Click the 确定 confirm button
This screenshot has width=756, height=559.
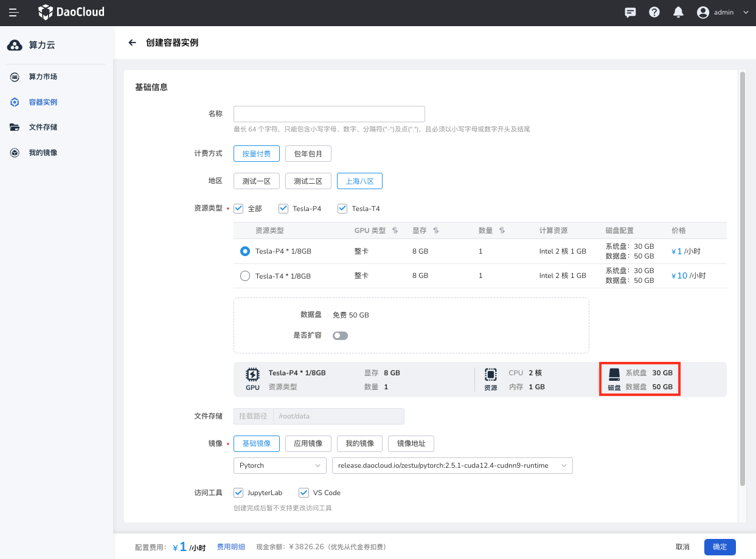point(720,547)
